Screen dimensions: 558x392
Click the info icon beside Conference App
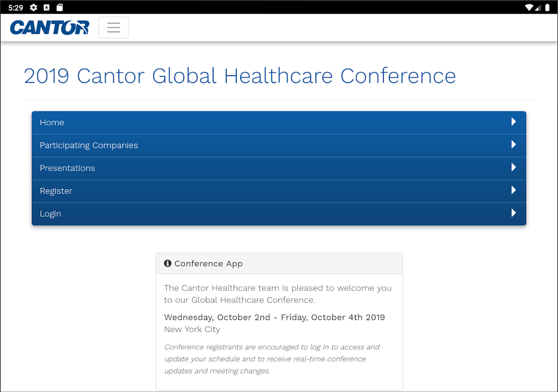pos(168,263)
